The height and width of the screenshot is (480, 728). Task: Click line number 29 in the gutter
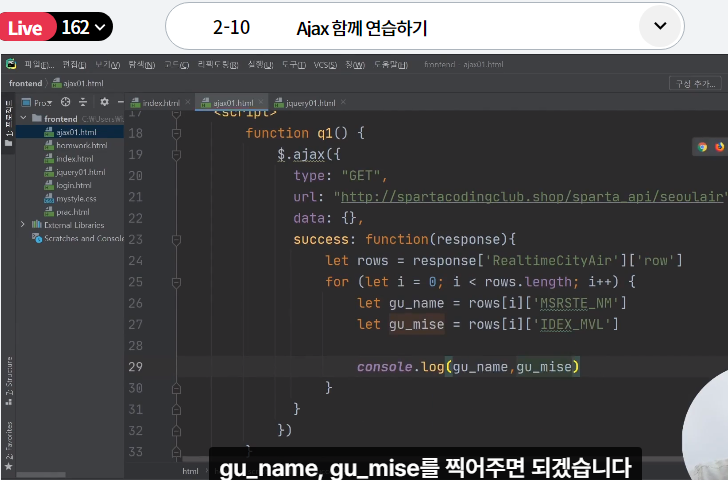pos(136,367)
